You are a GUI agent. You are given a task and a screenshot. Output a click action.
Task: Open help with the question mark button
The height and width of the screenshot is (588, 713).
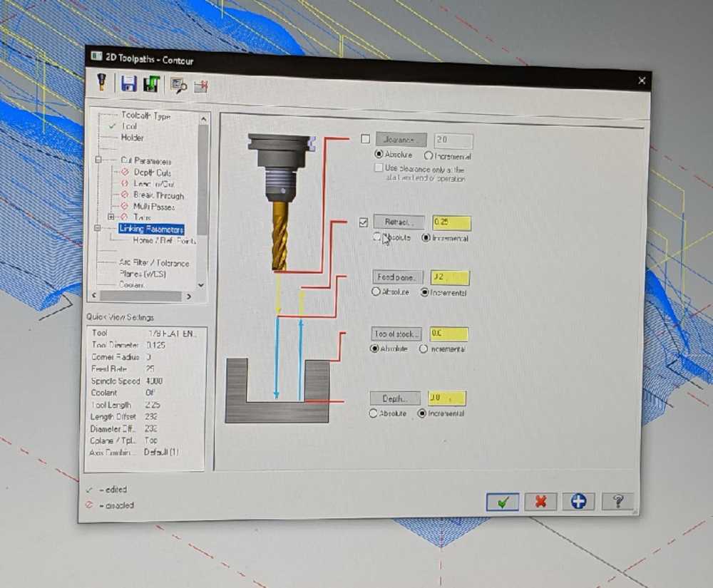pyautogui.click(x=617, y=501)
